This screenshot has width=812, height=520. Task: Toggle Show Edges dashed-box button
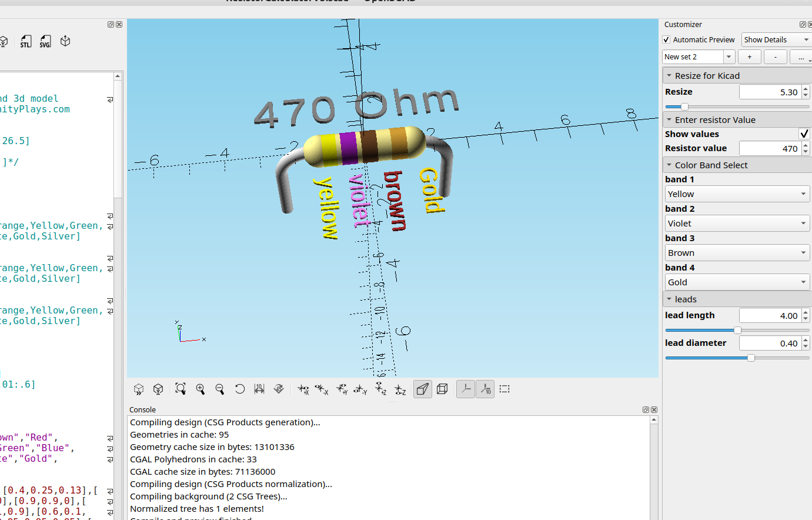pos(504,389)
